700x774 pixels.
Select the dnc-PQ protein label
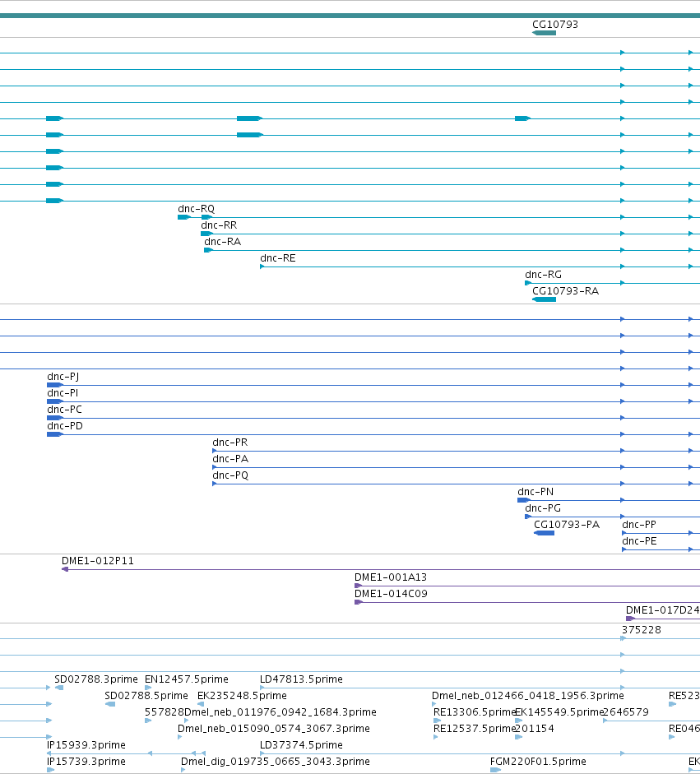230,475
